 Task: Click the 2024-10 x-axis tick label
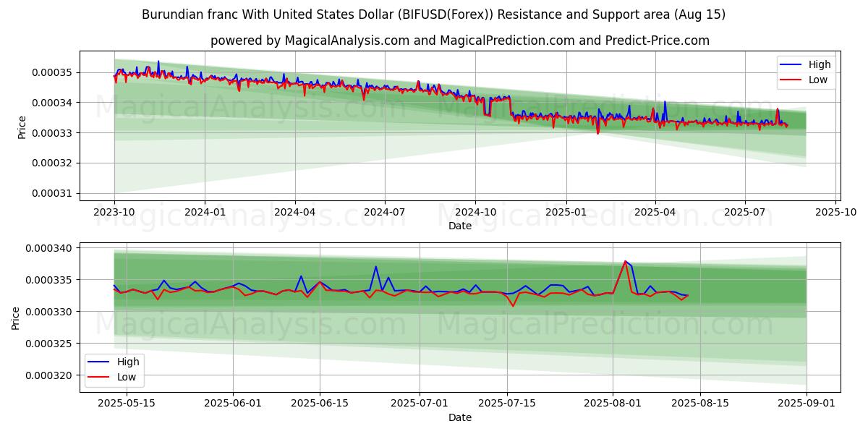pos(475,213)
